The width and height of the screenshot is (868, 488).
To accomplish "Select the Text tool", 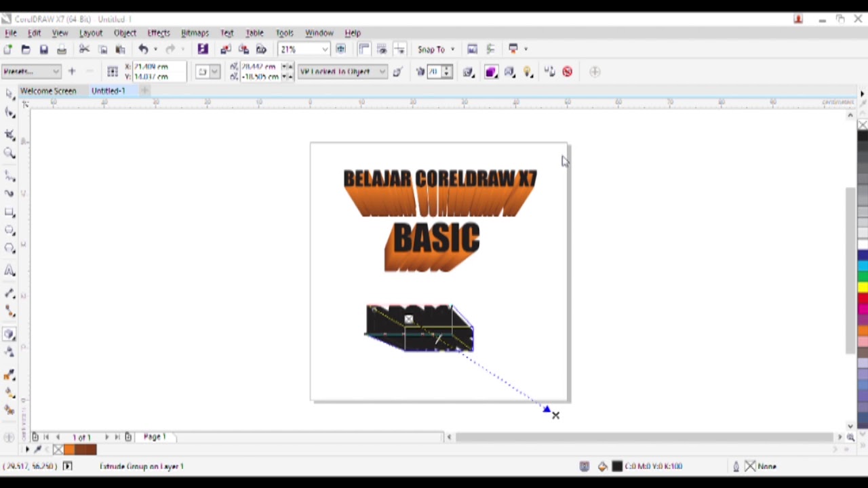I will click(9, 271).
